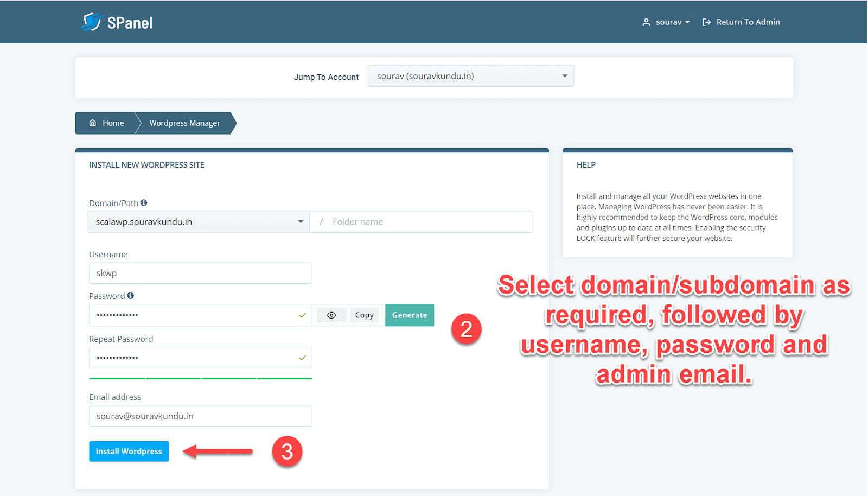Click the Return To Admin exit icon
The image size is (868, 496).
(x=706, y=22)
